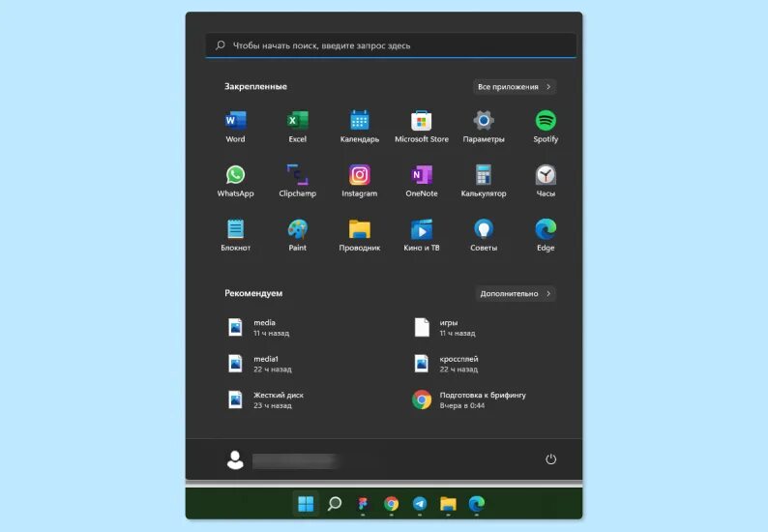Screen dimensions: 768x532
Task: Open Проводник file explorer in pinned apps
Action: coord(360,235)
